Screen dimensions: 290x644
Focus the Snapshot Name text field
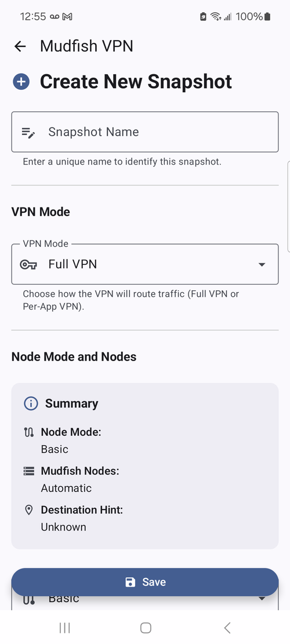point(145,132)
